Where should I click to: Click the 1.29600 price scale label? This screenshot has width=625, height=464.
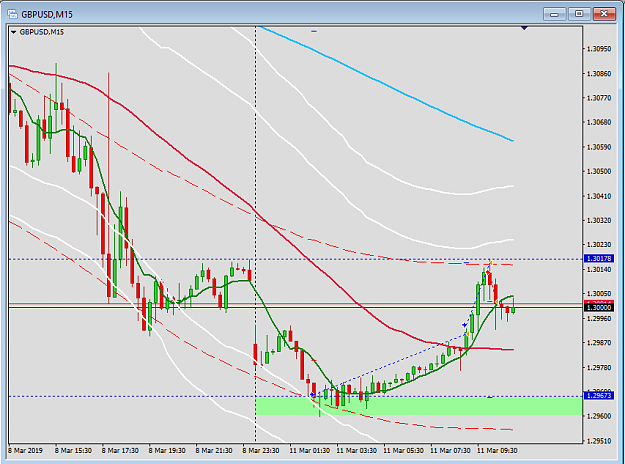click(x=599, y=416)
